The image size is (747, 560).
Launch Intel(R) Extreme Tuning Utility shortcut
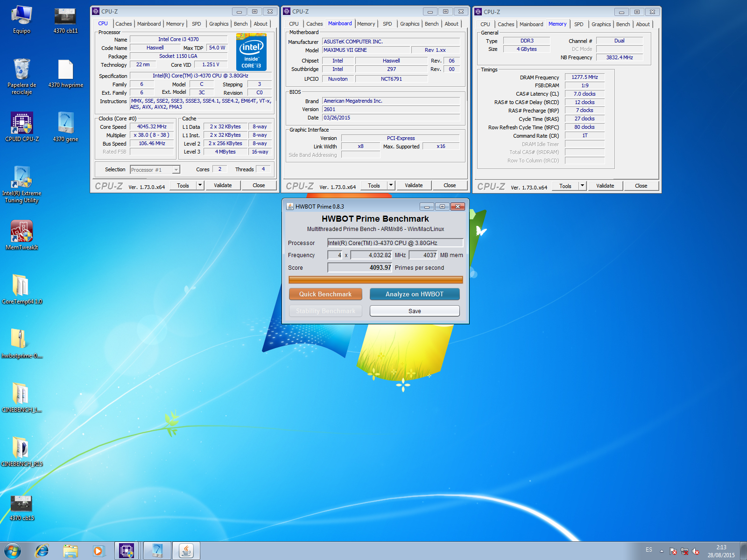coord(21,185)
